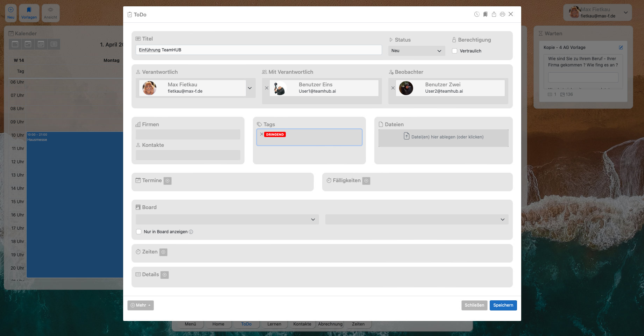Switch to Home tab in bottom bar

click(x=218, y=324)
